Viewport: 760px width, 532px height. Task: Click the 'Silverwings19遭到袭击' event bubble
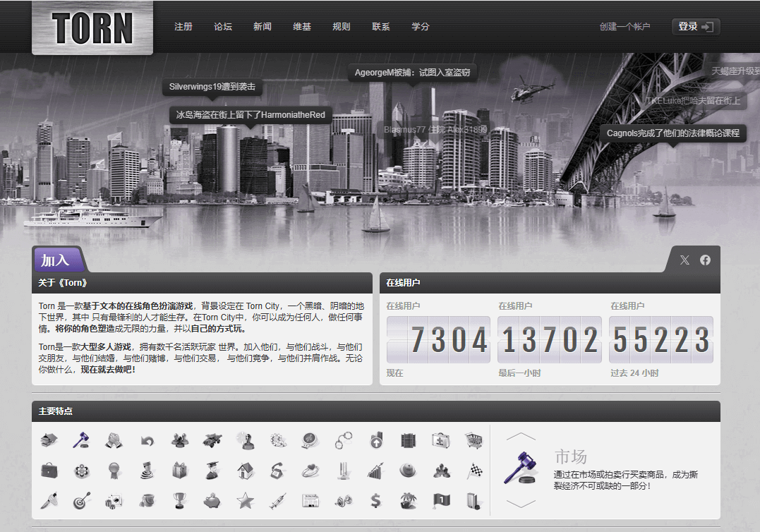[212, 87]
